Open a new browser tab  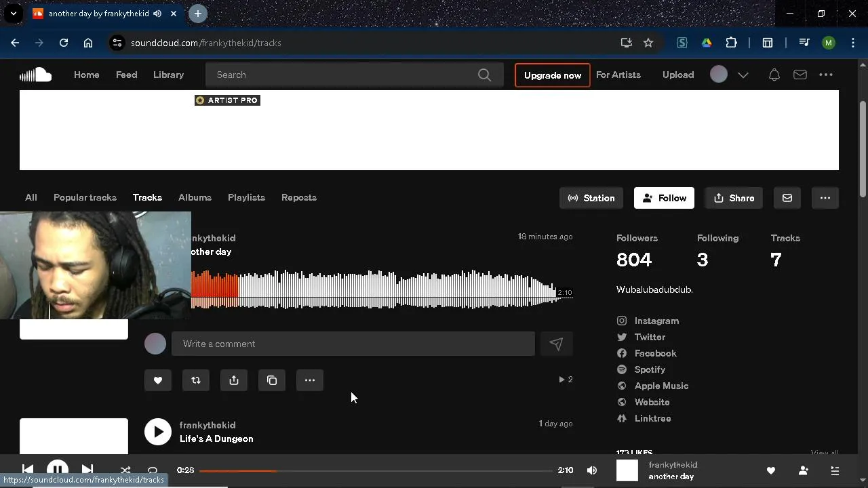(198, 14)
